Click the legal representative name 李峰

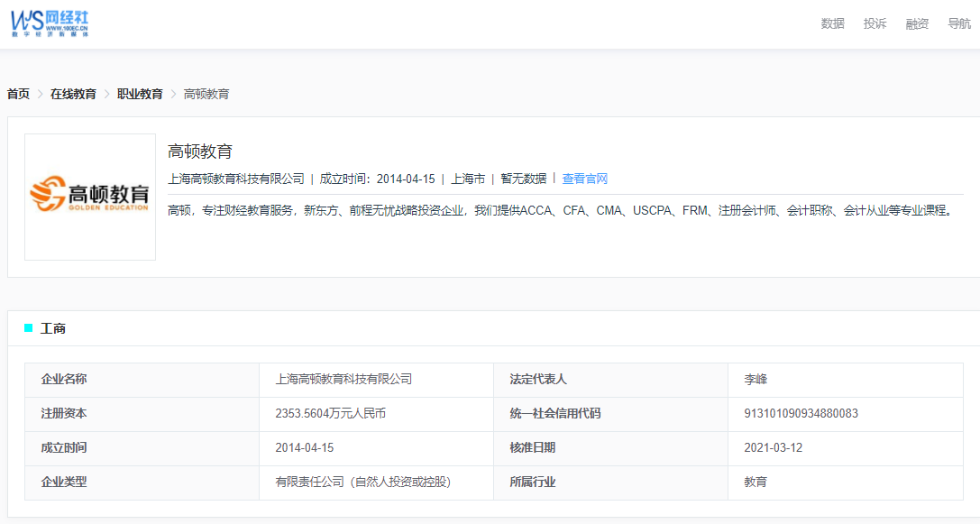tap(756, 380)
